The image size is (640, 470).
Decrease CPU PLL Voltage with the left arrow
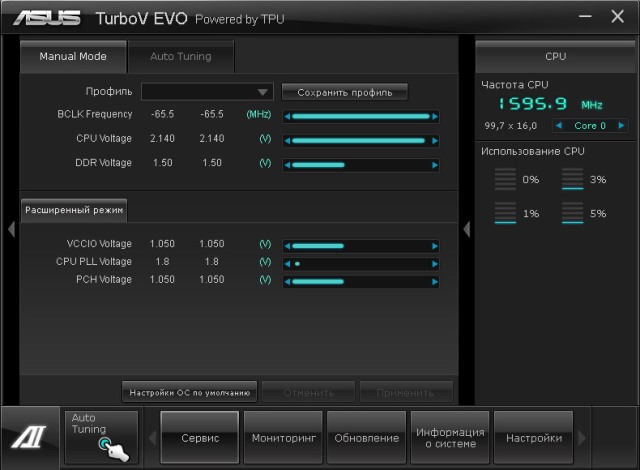pyautogui.click(x=287, y=264)
